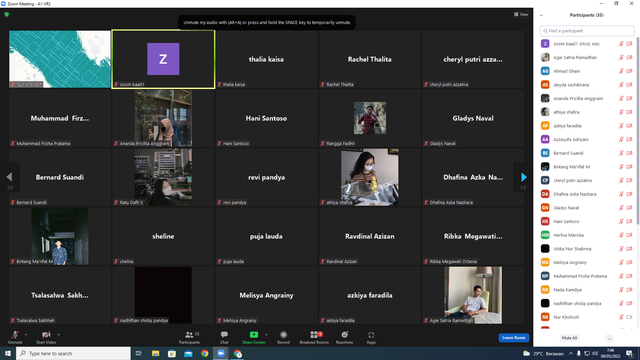Toggle Start Video
640x360 pixels.
click(x=46, y=337)
